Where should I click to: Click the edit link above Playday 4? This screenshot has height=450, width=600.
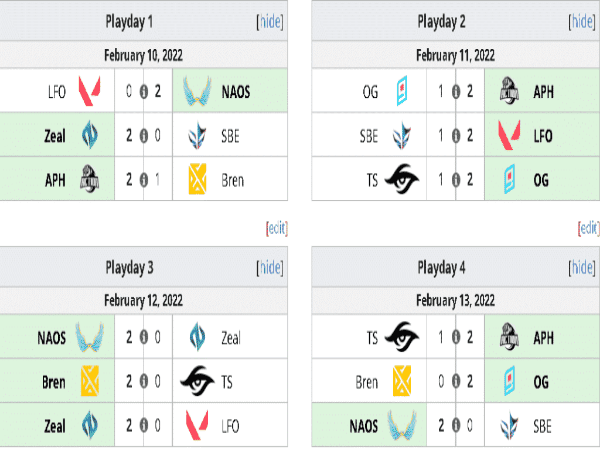[x=589, y=228]
